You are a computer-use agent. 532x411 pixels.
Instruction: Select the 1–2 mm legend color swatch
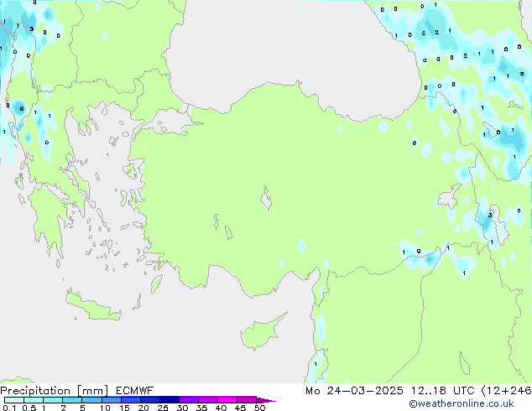pyautogui.click(x=53, y=400)
